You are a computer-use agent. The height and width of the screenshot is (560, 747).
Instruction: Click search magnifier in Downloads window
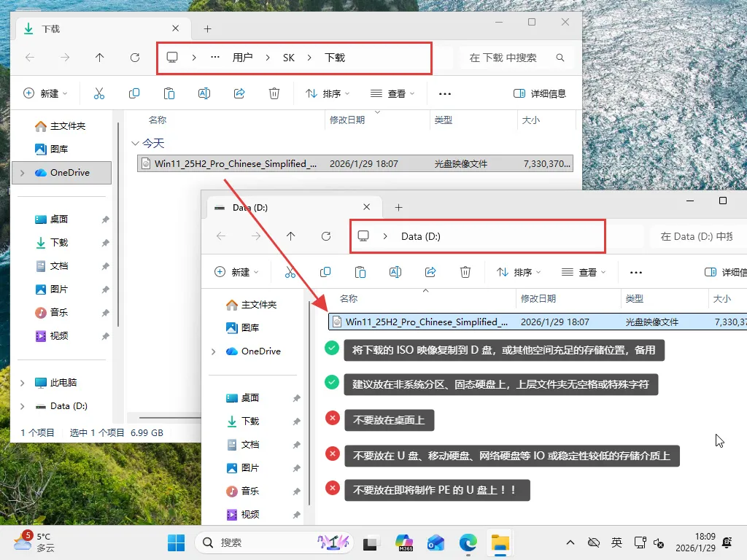click(560, 58)
